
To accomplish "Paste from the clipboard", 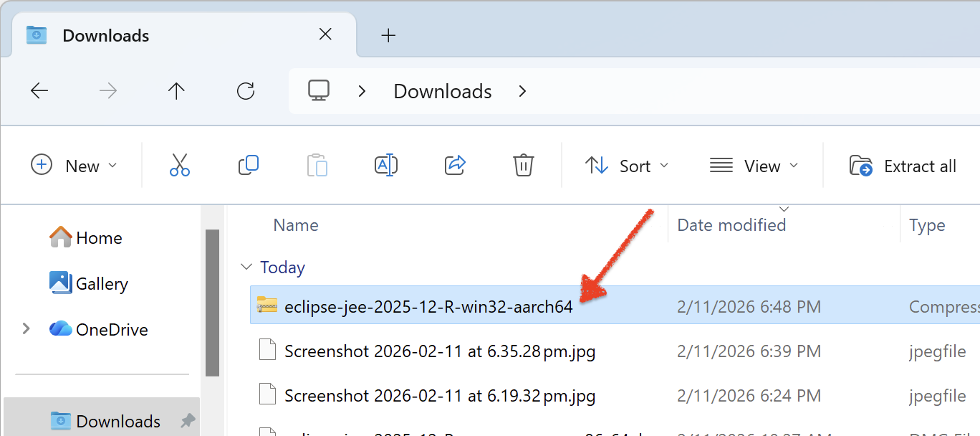I will [x=317, y=165].
